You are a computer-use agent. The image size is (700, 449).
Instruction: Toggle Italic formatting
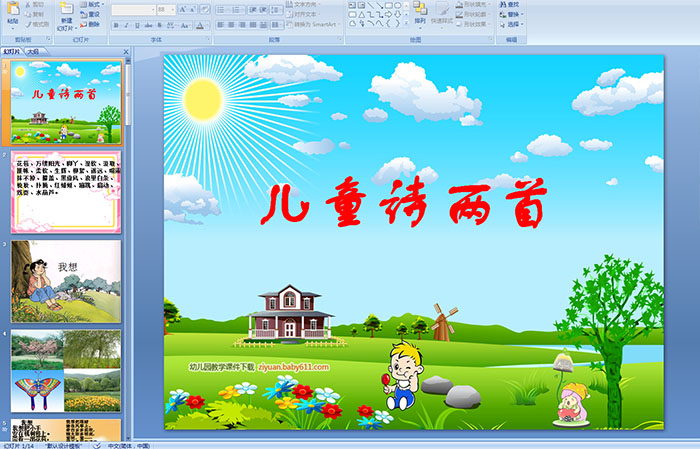pyautogui.click(x=126, y=25)
